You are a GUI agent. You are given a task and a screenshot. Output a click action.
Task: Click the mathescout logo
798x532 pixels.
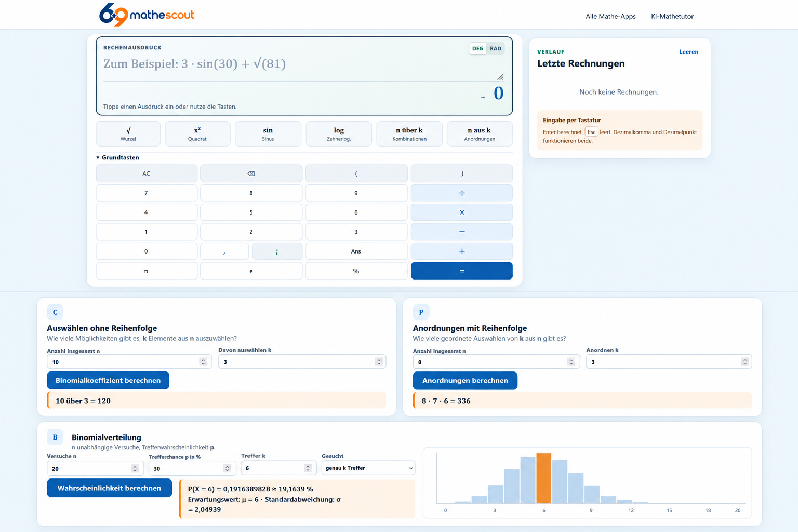pyautogui.click(x=147, y=15)
